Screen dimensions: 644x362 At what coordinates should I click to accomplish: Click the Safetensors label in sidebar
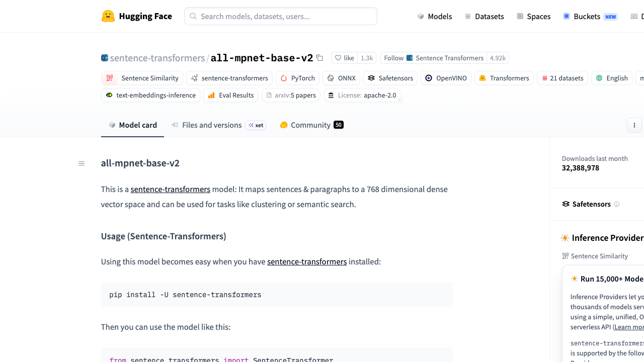click(x=591, y=204)
